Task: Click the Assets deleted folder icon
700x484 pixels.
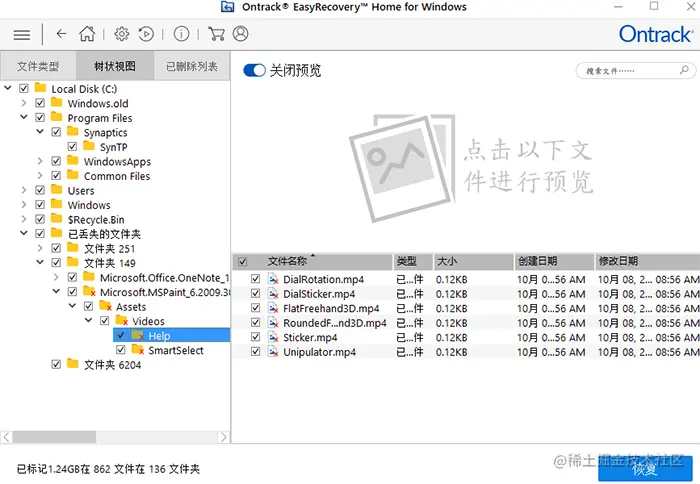Action: click(x=106, y=306)
